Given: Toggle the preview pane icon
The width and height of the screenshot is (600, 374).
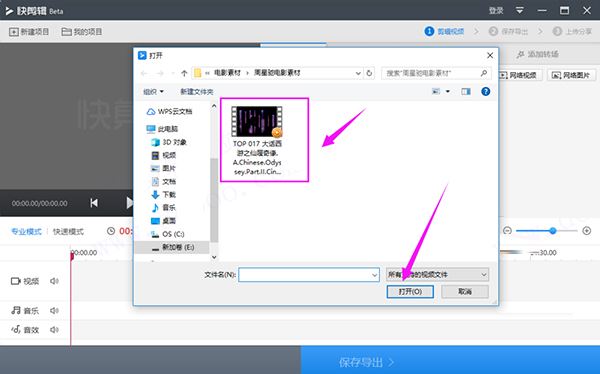Looking at the screenshot, I should coord(466,91).
